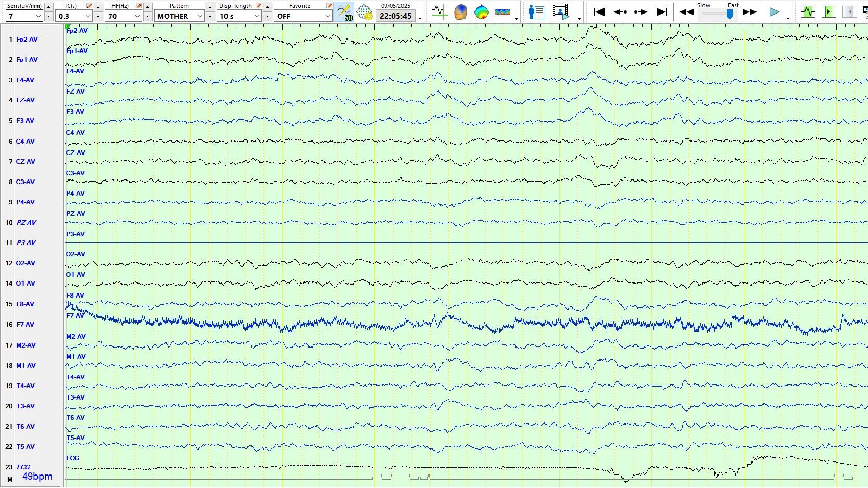This screenshot has height=488, width=868.
Task: Increase HF(Hz) with the up stepper
Action: click(148, 7)
